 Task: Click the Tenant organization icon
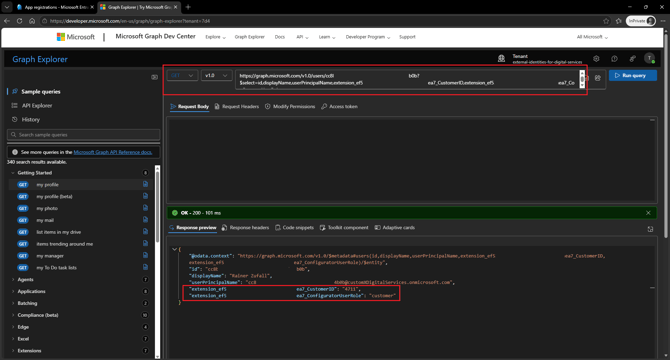tap(501, 59)
